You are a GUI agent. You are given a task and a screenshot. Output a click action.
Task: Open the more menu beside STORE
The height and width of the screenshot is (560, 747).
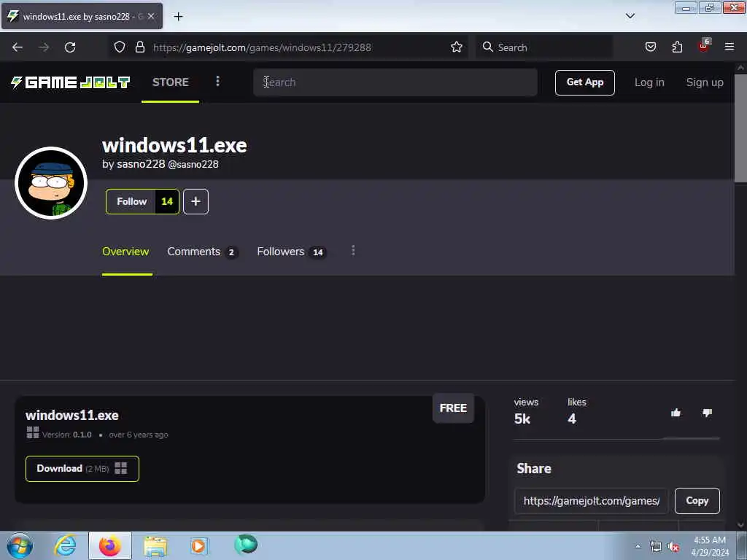[x=217, y=82]
